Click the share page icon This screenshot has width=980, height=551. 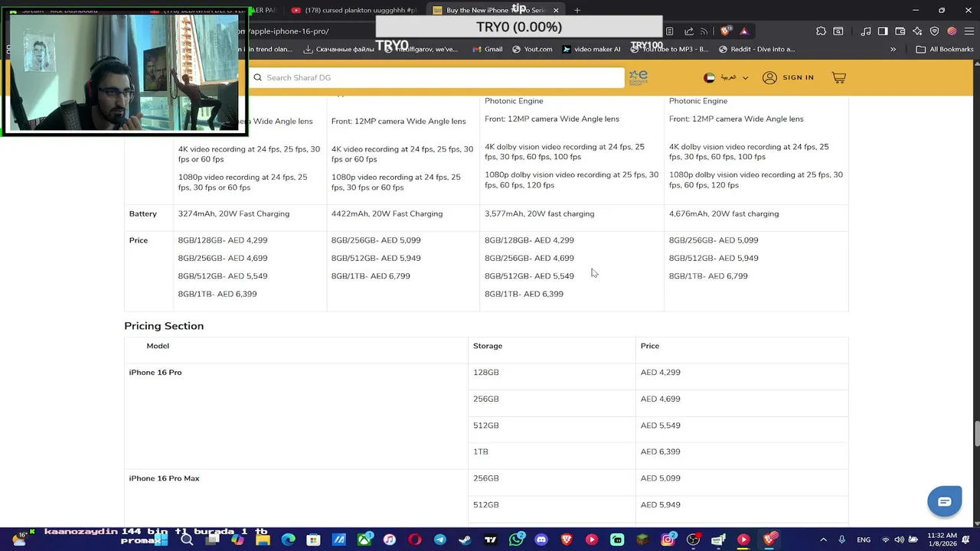(x=689, y=31)
